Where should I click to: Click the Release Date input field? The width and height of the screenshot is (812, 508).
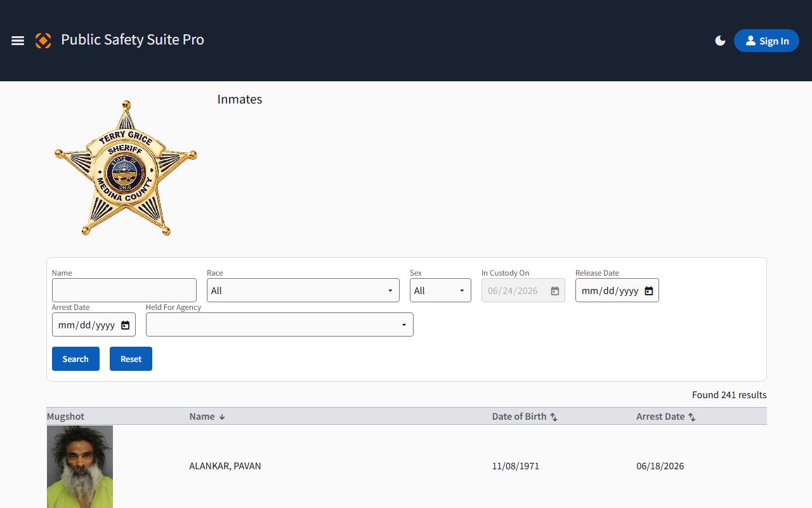(617, 290)
